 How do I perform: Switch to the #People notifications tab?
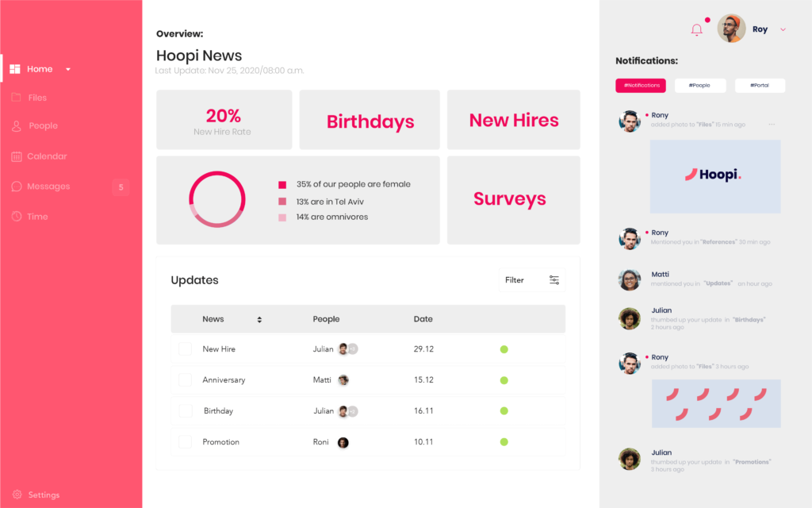(701, 85)
